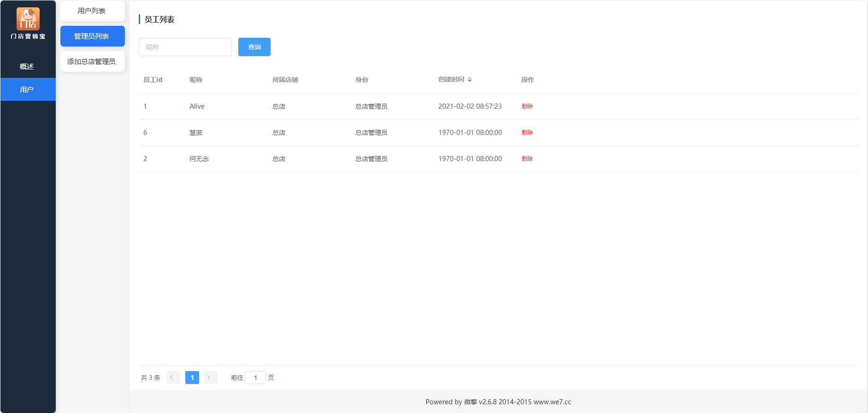This screenshot has width=868, height=413.
Task: Click the go-to page number input
Action: [255, 378]
